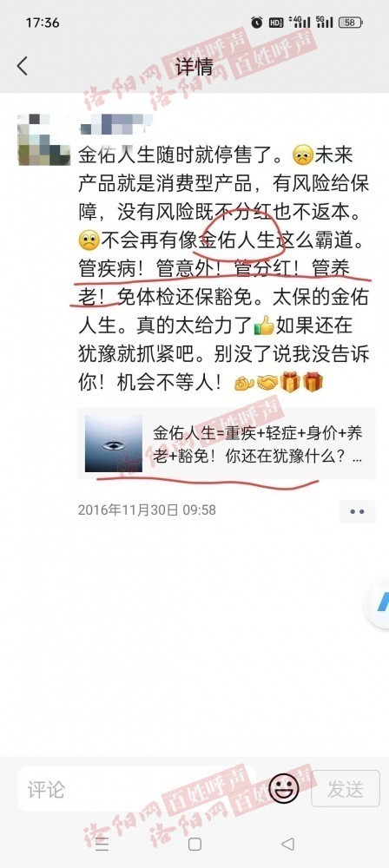Viewport: 389px width, 868px height.
Task: Open the poster's blurred avatar
Action: click(44, 140)
